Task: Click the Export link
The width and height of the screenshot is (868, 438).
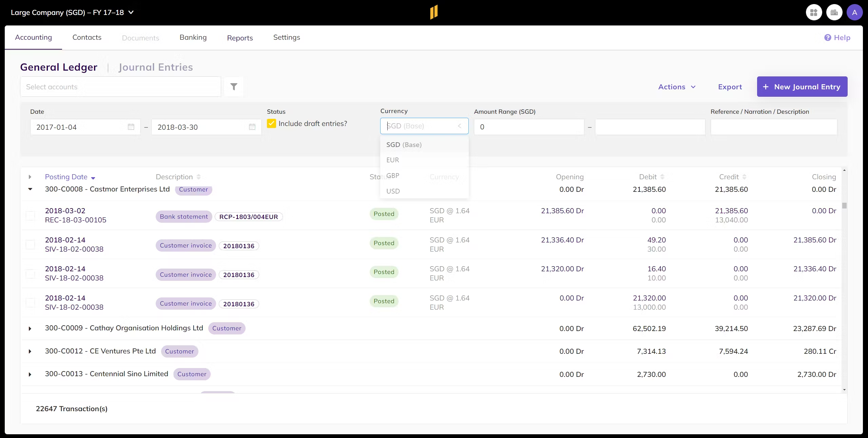Action: (x=730, y=87)
